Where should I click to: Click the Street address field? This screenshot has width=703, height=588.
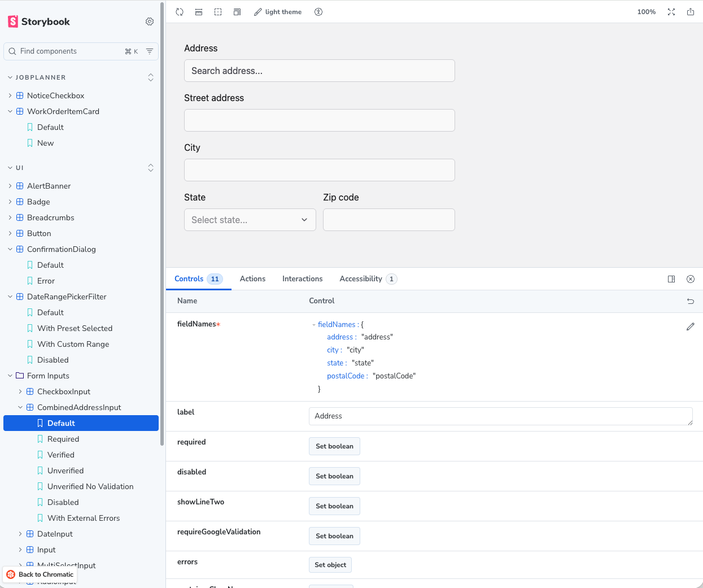point(320,120)
